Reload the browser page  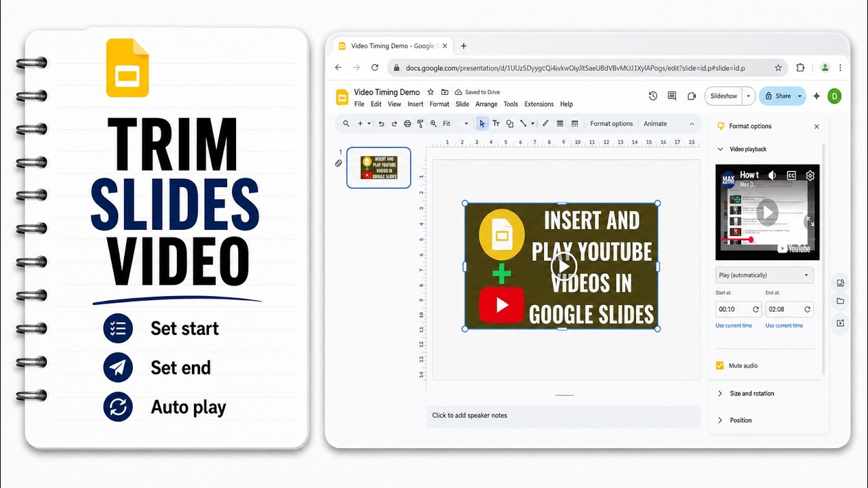pos(374,68)
